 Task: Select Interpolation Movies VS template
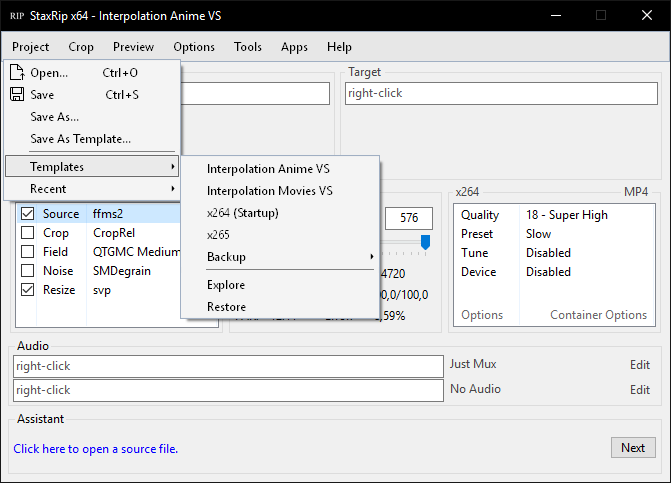coord(269,191)
